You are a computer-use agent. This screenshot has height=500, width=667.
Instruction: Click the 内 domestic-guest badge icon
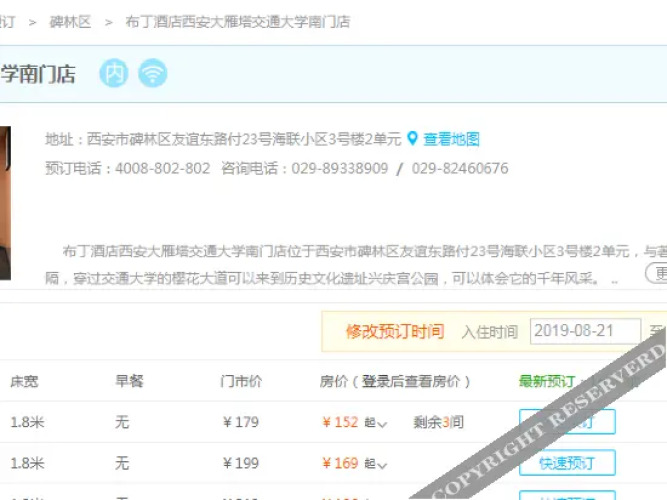point(114,73)
